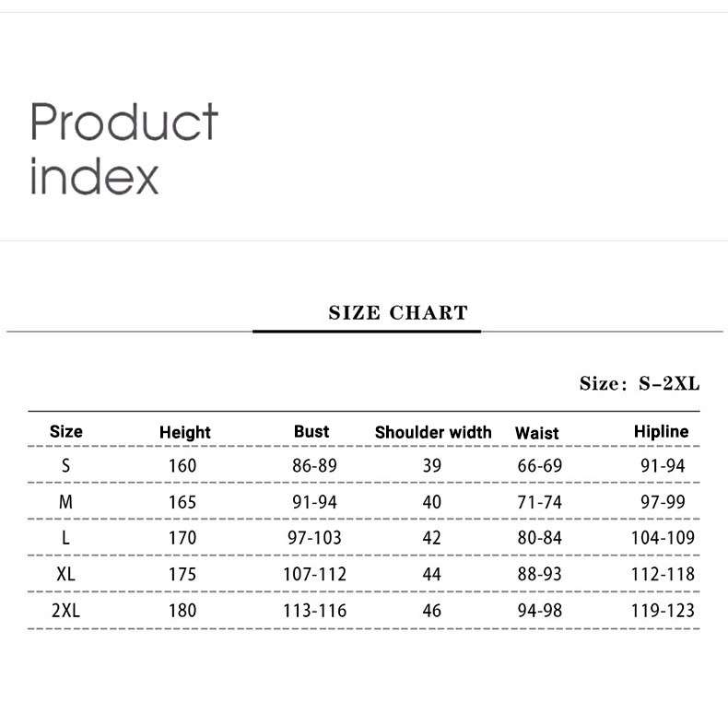This screenshot has height=713, width=728.
Task: Click the M size row label
Action: 66,502
